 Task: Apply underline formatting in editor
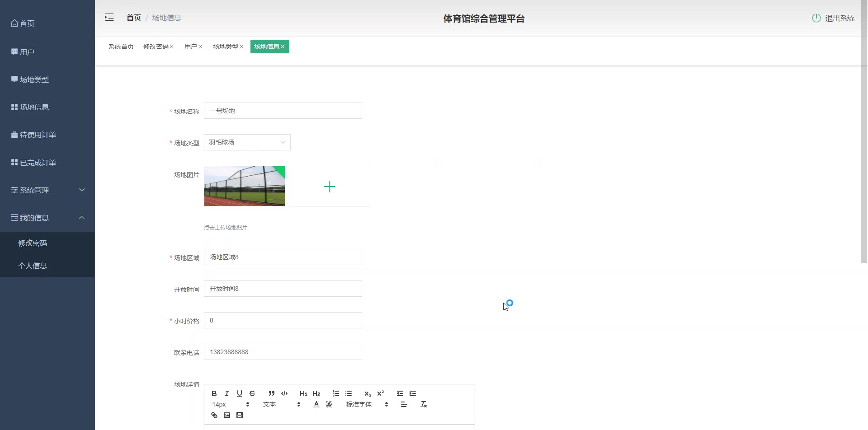point(240,393)
